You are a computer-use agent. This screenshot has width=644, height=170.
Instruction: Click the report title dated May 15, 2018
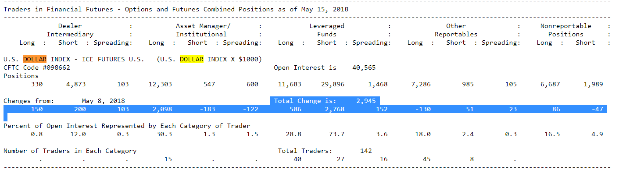pyautogui.click(x=176, y=9)
